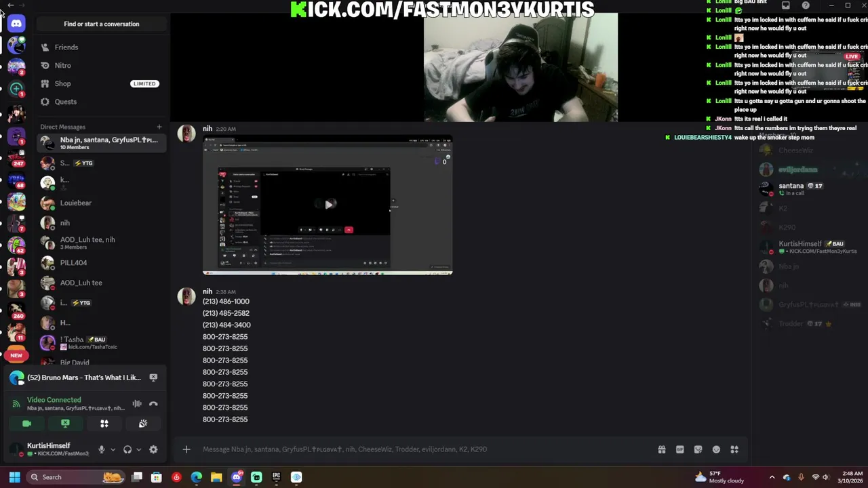Viewport: 868px width, 488px height.
Task: Go to Friends page
Action: tap(102, 47)
